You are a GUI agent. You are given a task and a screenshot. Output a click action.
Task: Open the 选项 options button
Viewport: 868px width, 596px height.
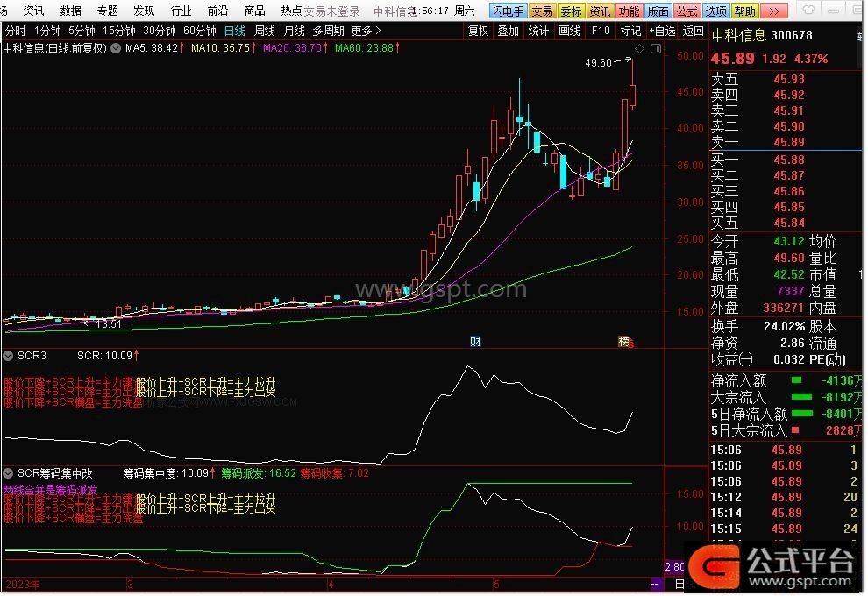716,11
